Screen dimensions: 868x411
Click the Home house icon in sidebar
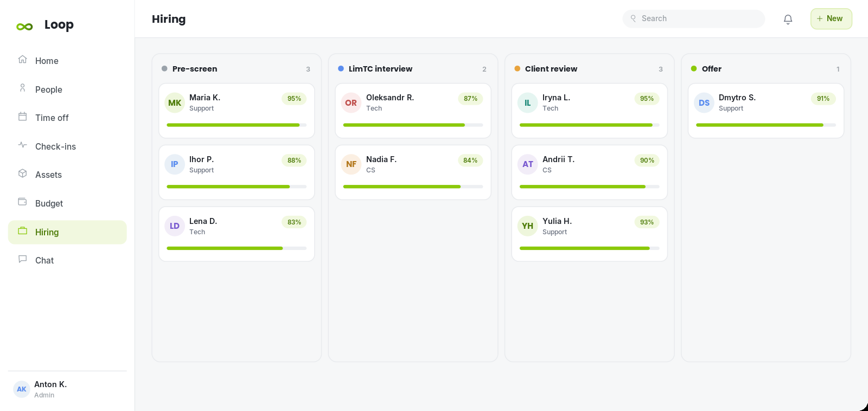pos(22,60)
